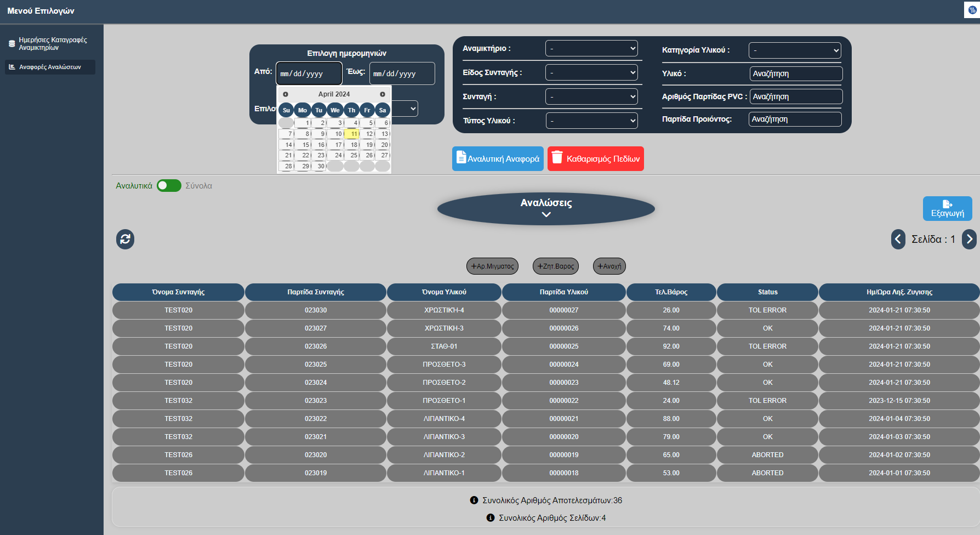This screenshot has width=980, height=535.
Task: Open the Τύπος Υλικού dropdown
Action: 592,121
